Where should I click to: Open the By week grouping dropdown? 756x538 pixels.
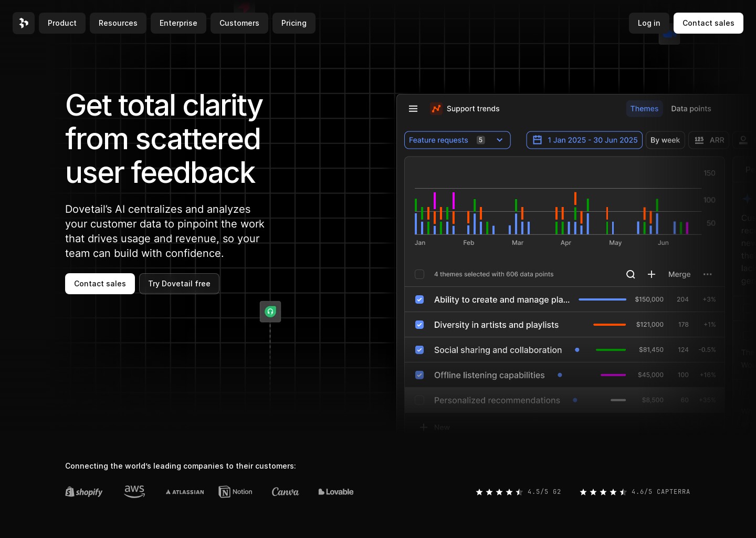(x=665, y=140)
